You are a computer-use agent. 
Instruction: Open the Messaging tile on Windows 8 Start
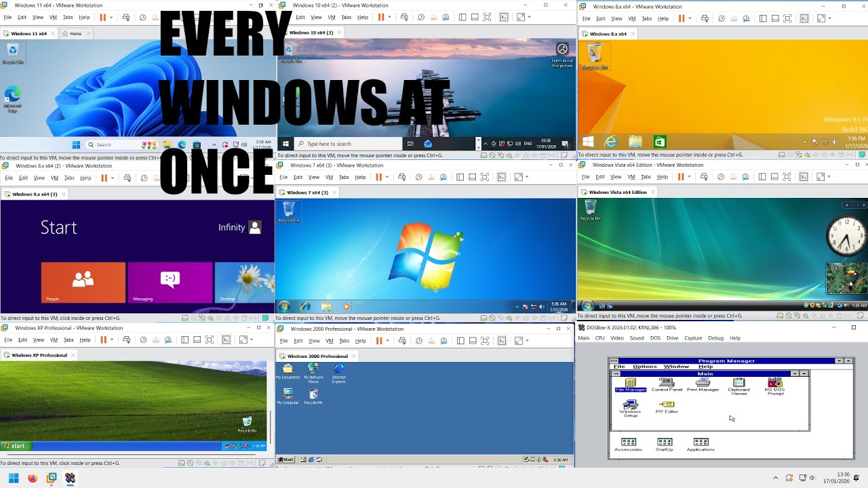[x=170, y=283]
